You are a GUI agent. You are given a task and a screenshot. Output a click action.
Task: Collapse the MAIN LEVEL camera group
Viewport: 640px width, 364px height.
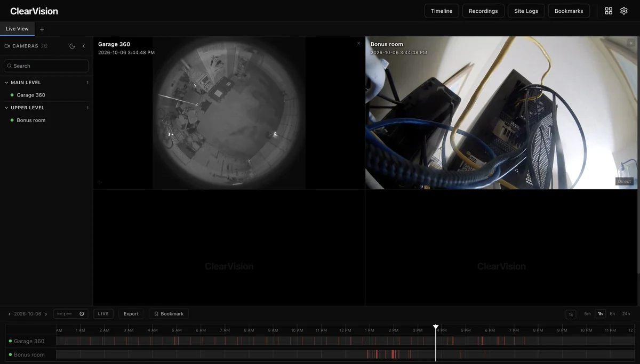click(46, 83)
